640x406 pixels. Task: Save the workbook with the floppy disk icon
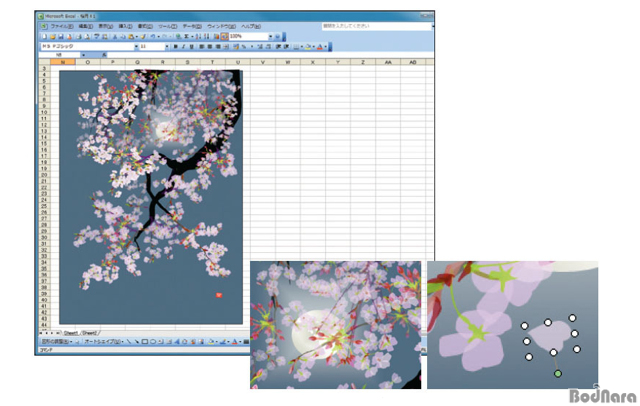point(61,37)
